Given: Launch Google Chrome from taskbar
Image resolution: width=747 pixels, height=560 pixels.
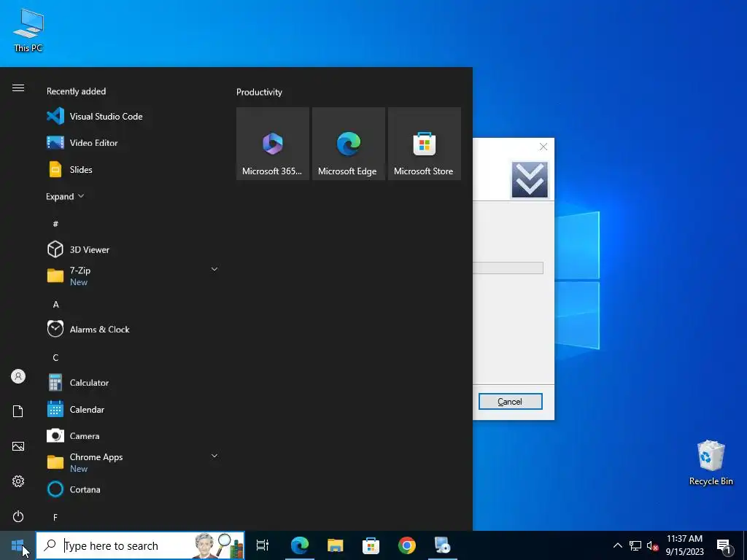Looking at the screenshot, I should [x=407, y=545].
